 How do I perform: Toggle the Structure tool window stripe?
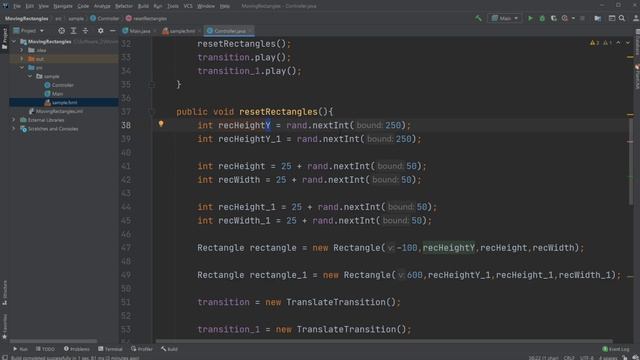(x=4, y=292)
